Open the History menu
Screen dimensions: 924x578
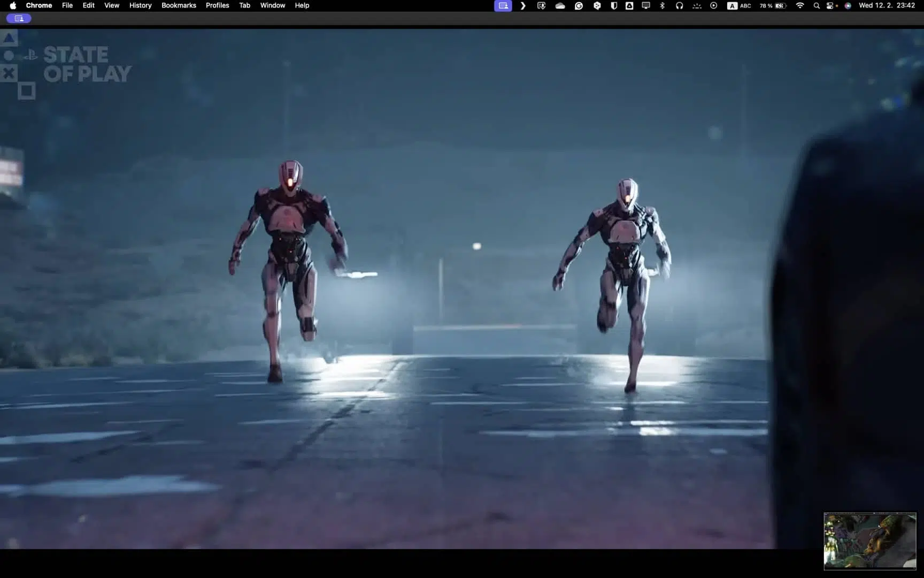click(x=141, y=5)
